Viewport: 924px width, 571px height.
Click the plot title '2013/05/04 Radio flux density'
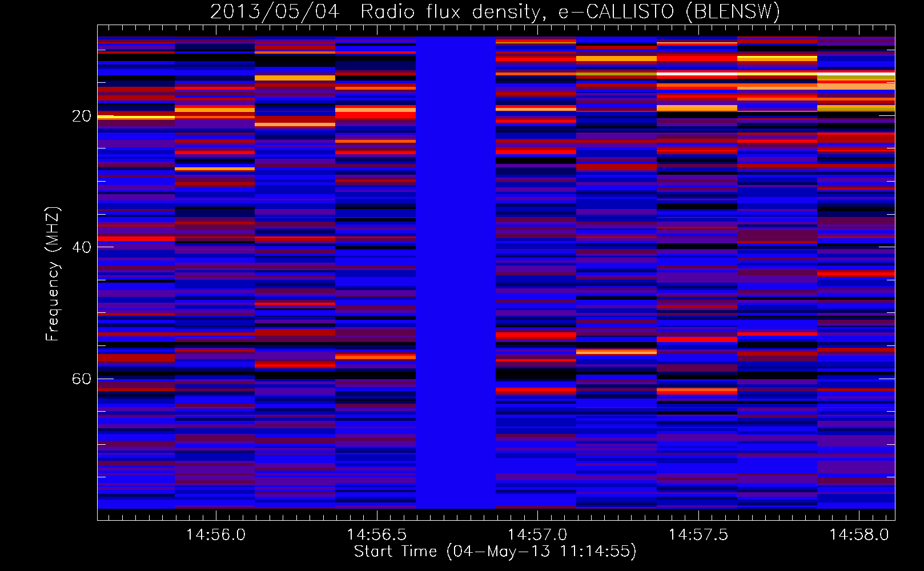pyautogui.click(x=495, y=11)
